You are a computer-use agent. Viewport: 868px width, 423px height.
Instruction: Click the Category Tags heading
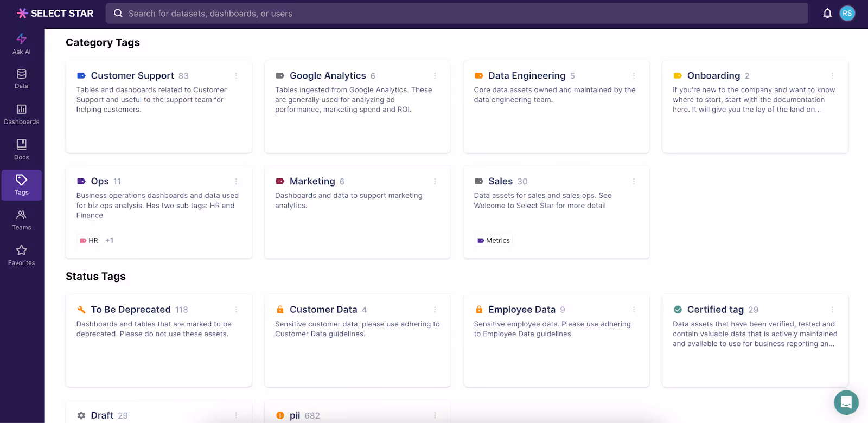103,42
